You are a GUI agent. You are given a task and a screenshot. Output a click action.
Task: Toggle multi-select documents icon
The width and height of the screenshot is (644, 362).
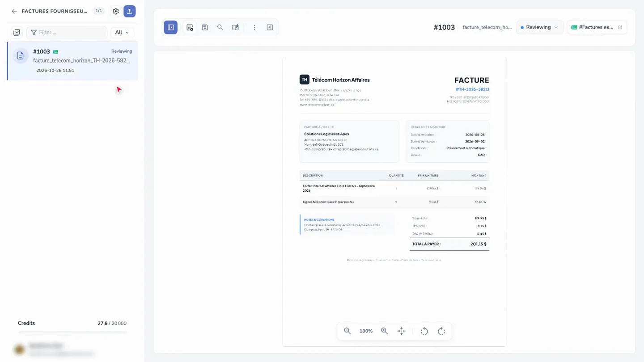17,32
